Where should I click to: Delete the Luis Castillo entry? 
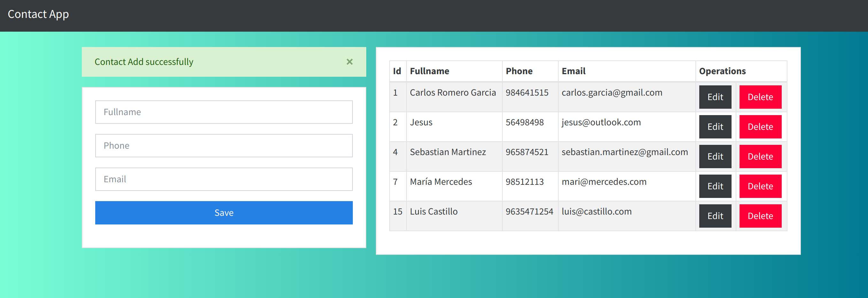(x=760, y=216)
